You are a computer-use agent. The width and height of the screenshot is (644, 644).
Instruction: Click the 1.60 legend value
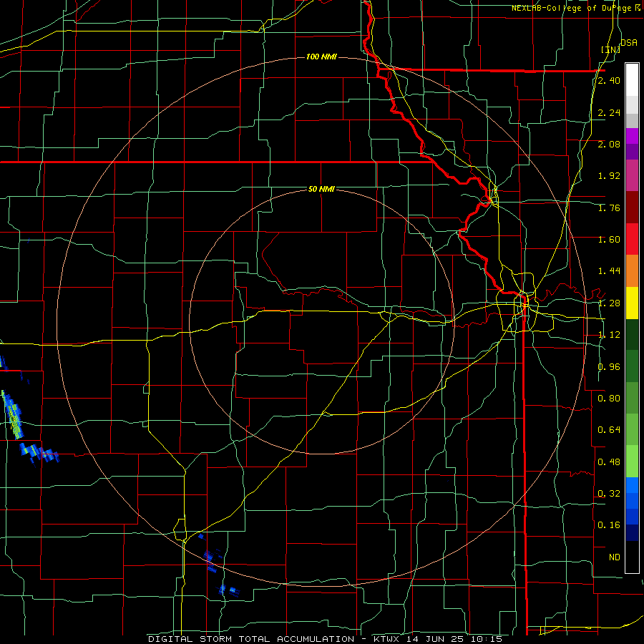(x=609, y=240)
